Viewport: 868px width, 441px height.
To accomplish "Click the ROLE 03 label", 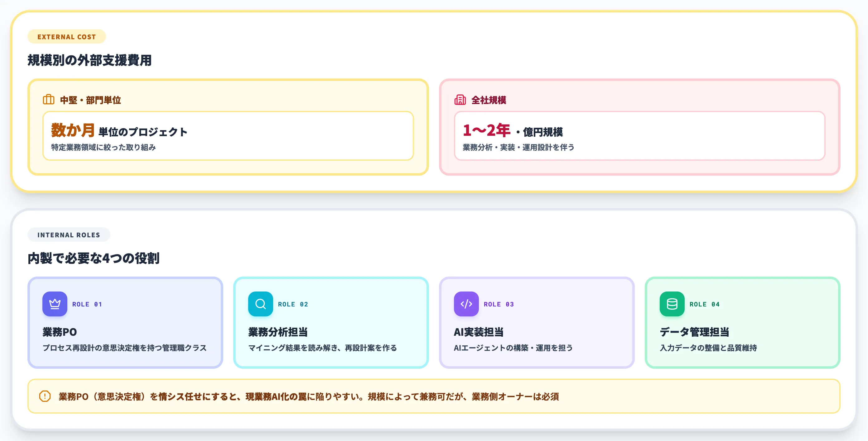I will 499,304.
